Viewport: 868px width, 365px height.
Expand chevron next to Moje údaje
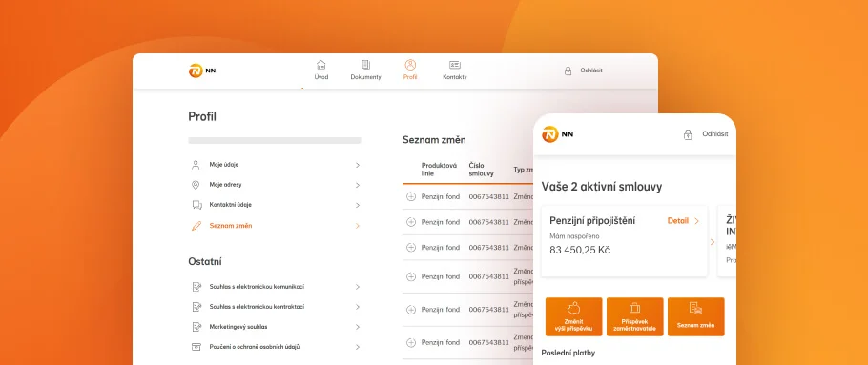pyautogui.click(x=358, y=165)
